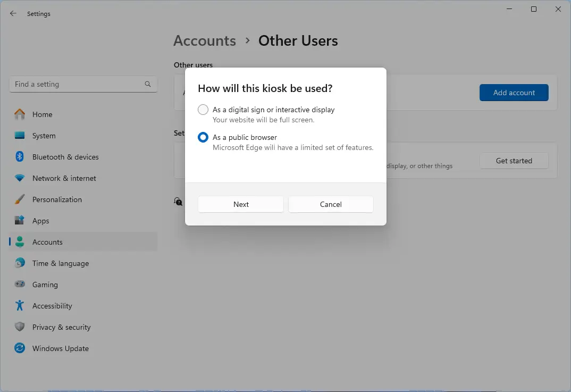Open the Network wifi icon in the sidebar
This screenshot has height=392, width=571.
[20, 178]
